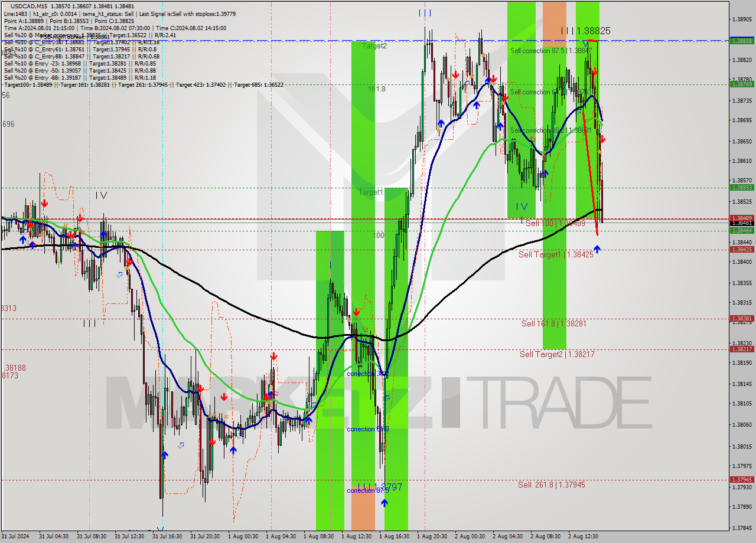Click the 1.38905 price scale value
Viewport: 756px width, 543px height.
pos(742,19)
